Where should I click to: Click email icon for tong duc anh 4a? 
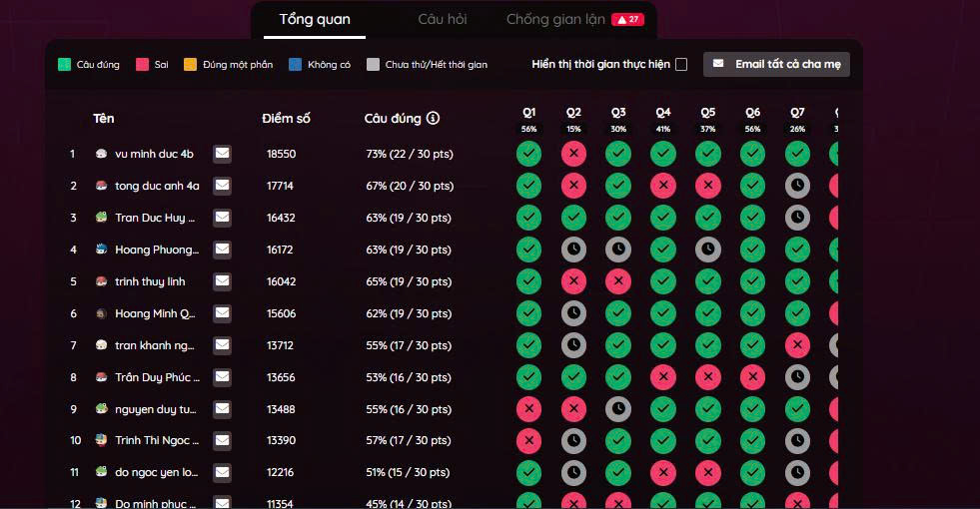click(x=222, y=186)
